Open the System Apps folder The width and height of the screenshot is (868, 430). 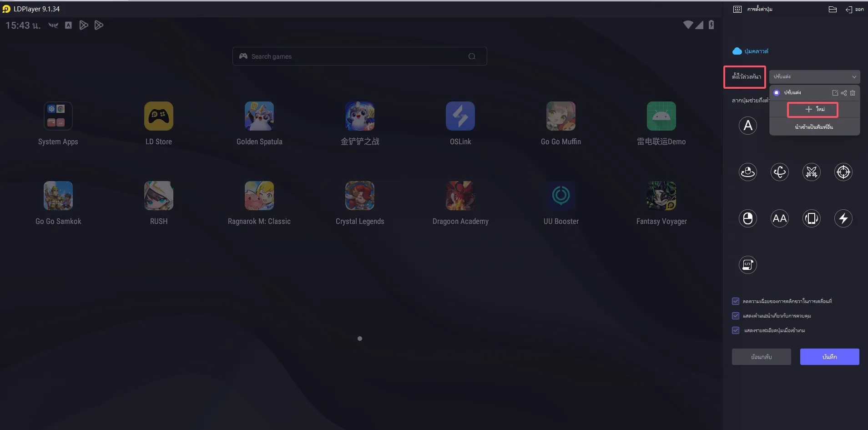click(x=58, y=116)
